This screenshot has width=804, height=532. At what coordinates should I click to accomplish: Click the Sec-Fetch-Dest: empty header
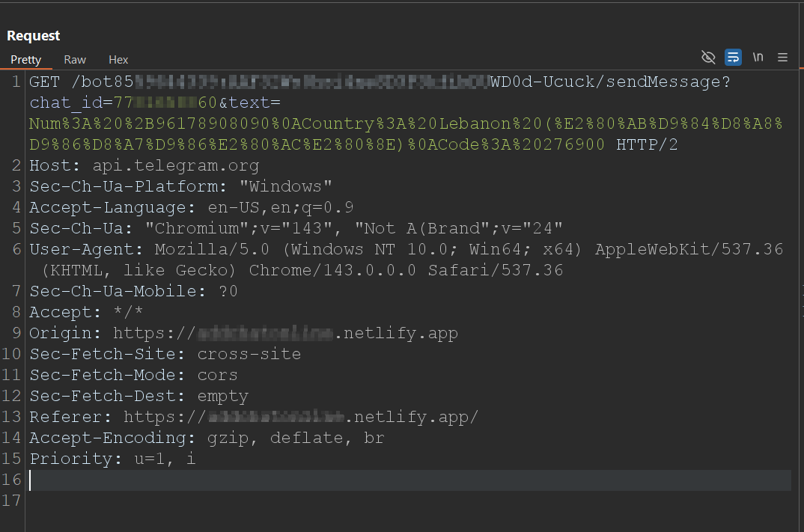[139, 397]
